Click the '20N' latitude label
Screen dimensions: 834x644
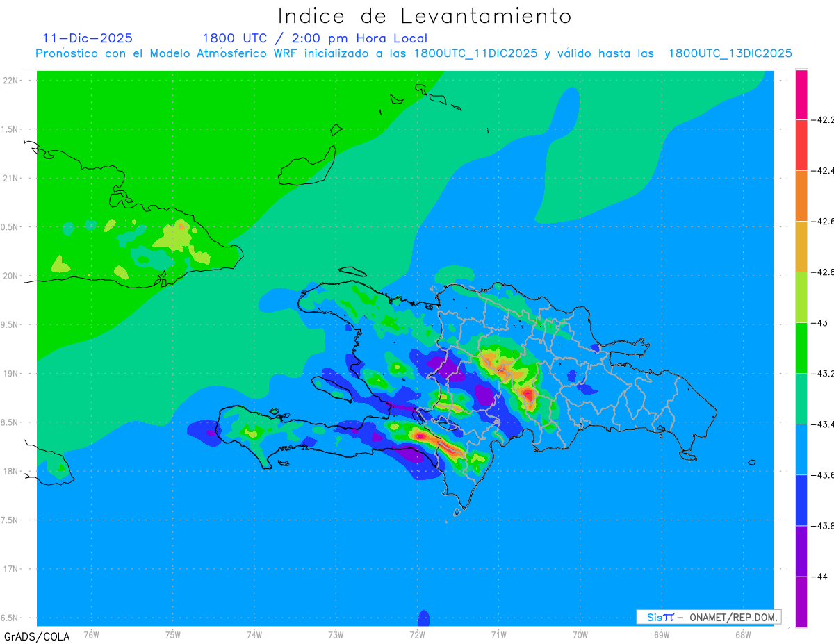coord(12,276)
